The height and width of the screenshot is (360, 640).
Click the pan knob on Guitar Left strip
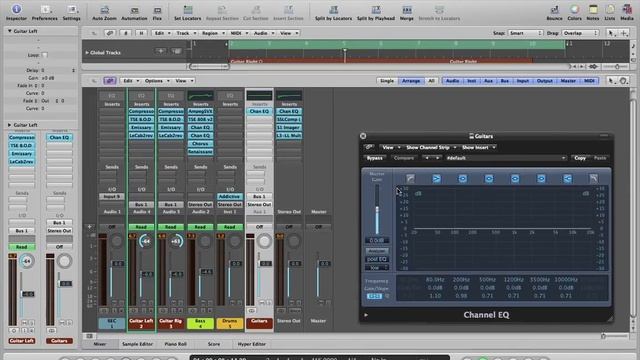click(145, 241)
